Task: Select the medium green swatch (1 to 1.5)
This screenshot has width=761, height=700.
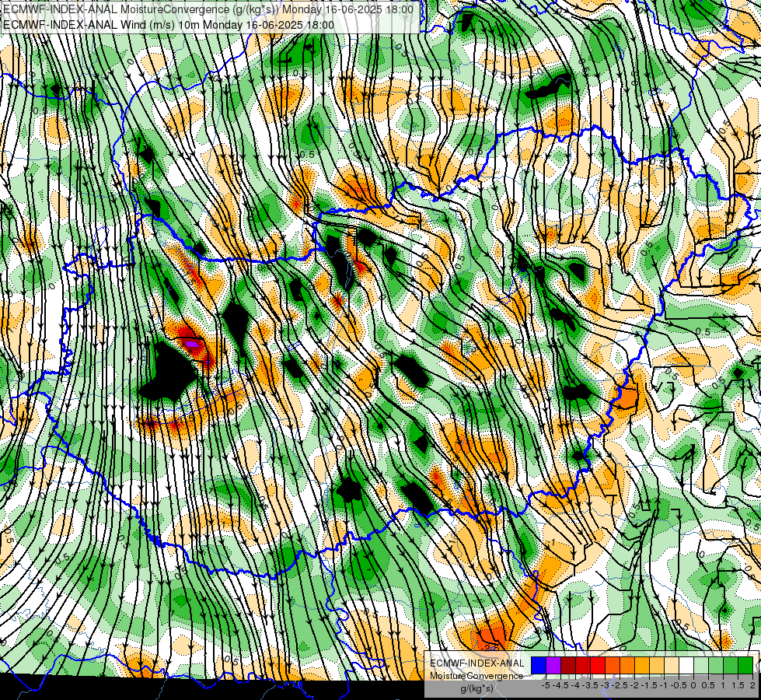Action: pyautogui.click(x=731, y=665)
